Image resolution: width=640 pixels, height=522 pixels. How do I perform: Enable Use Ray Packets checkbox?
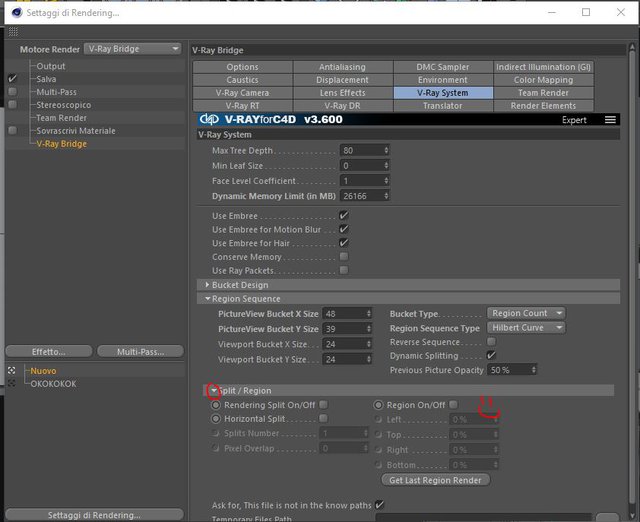tap(344, 270)
